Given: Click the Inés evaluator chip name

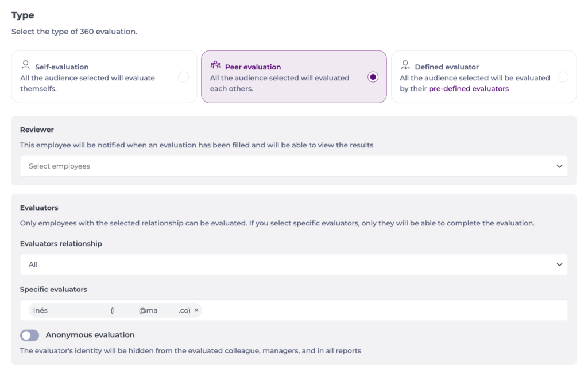Looking at the screenshot, I should 41,310.
